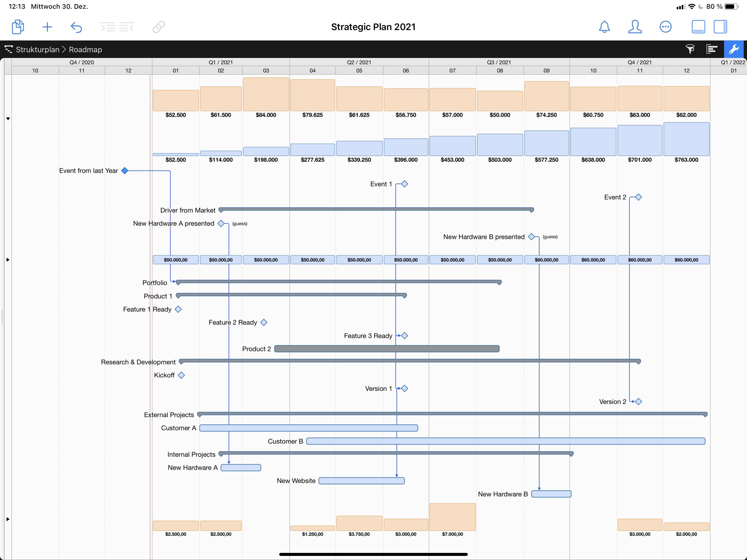Tap the undo arrow icon
This screenshot has width=747, height=560.
point(76,27)
